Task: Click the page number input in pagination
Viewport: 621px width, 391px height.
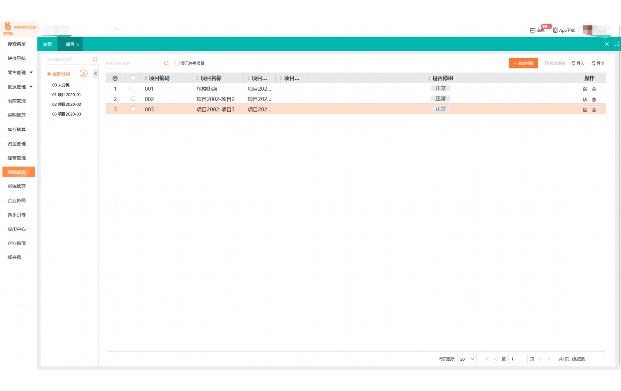Action: pyautogui.click(x=518, y=359)
